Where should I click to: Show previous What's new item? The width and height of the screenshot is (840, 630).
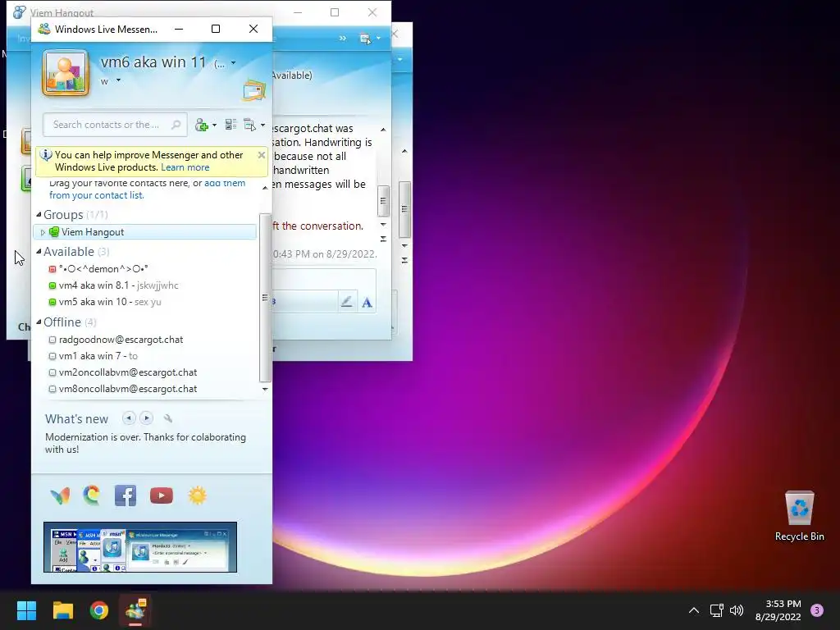tap(129, 418)
